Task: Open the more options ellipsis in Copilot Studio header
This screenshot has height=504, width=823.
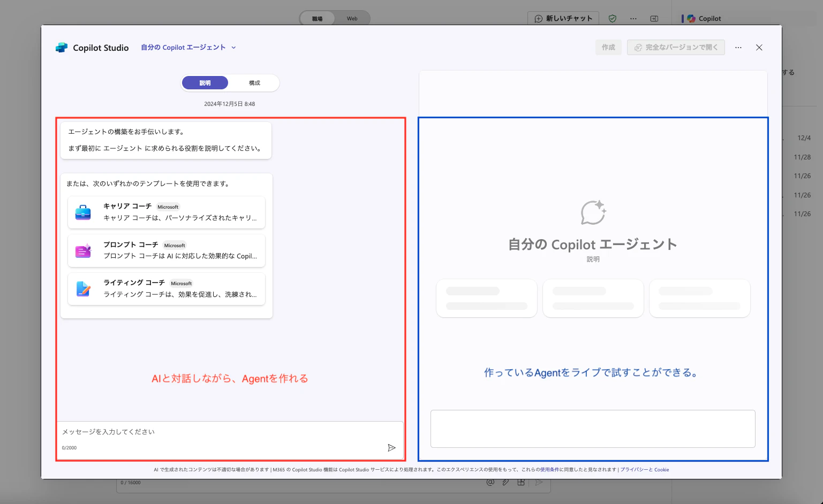Action: [738, 48]
